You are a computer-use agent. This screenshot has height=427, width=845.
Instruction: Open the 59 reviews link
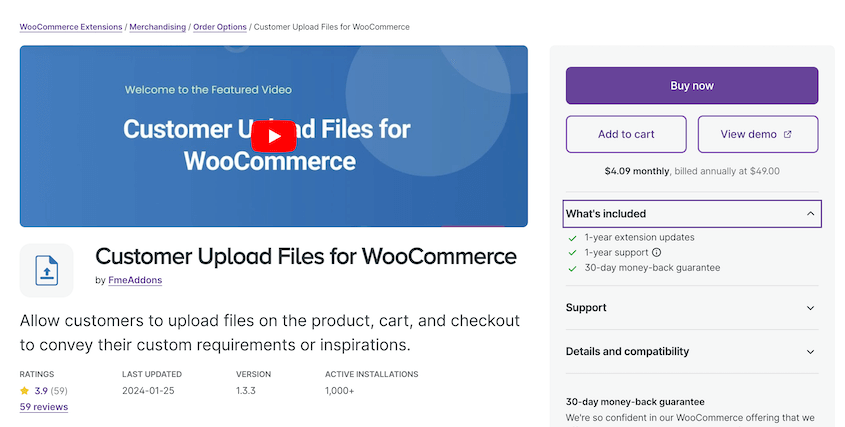tap(44, 407)
